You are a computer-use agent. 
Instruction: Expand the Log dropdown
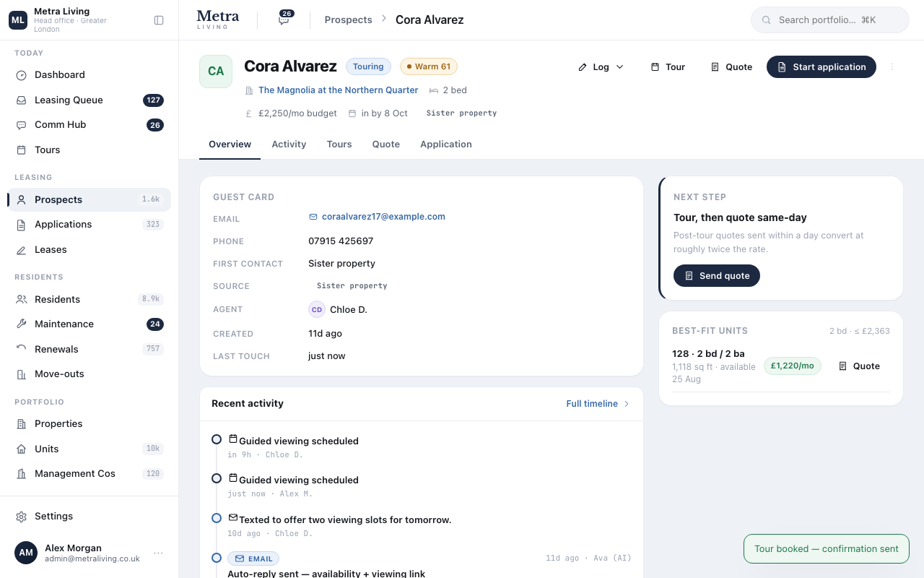tap(601, 66)
